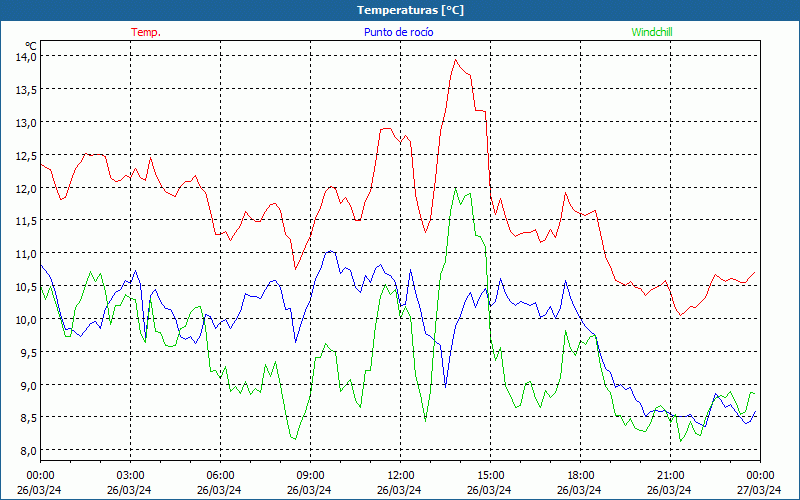This screenshot has width=800, height=500.
Task: Click the 11,0 y-axis value
Action: click(x=26, y=254)
